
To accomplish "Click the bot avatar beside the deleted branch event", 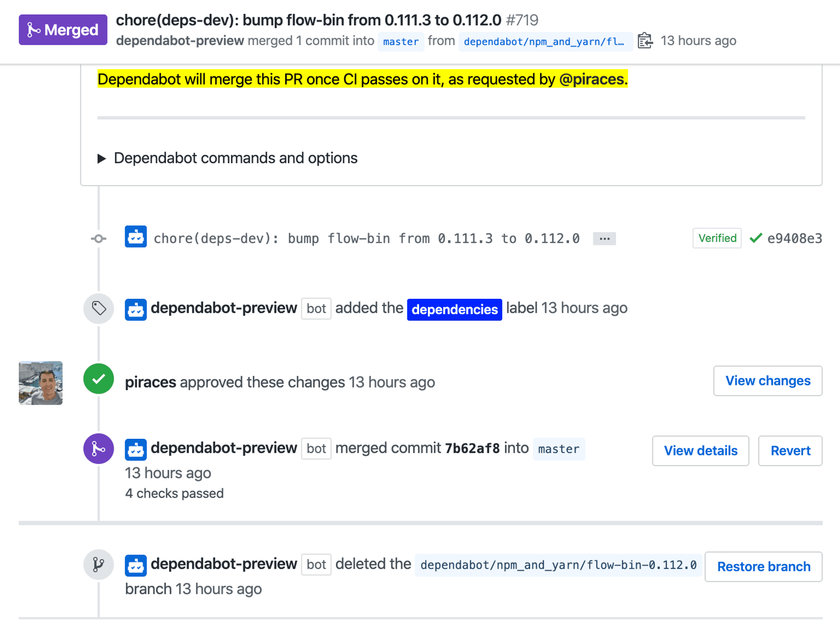I will coord(136,564).
